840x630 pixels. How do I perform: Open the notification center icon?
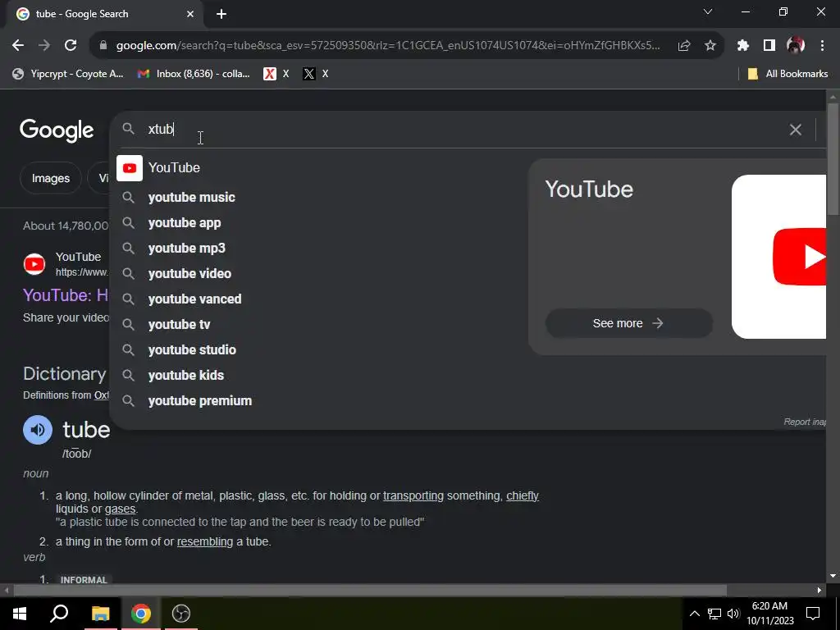pos(813,614)
